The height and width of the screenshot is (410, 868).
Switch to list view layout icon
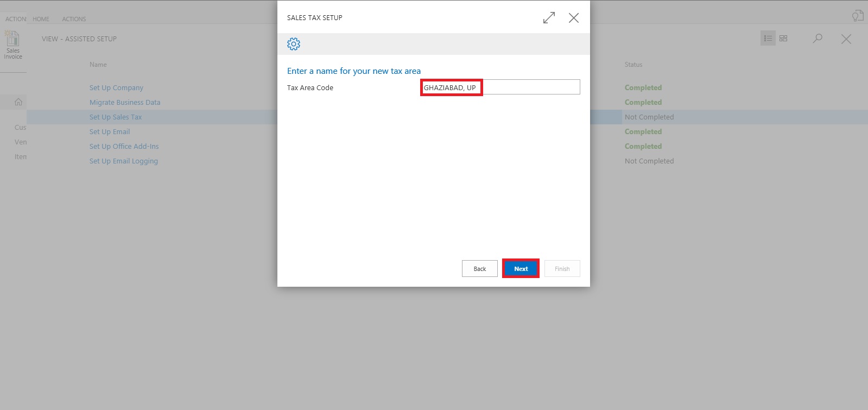pos(768,39)
